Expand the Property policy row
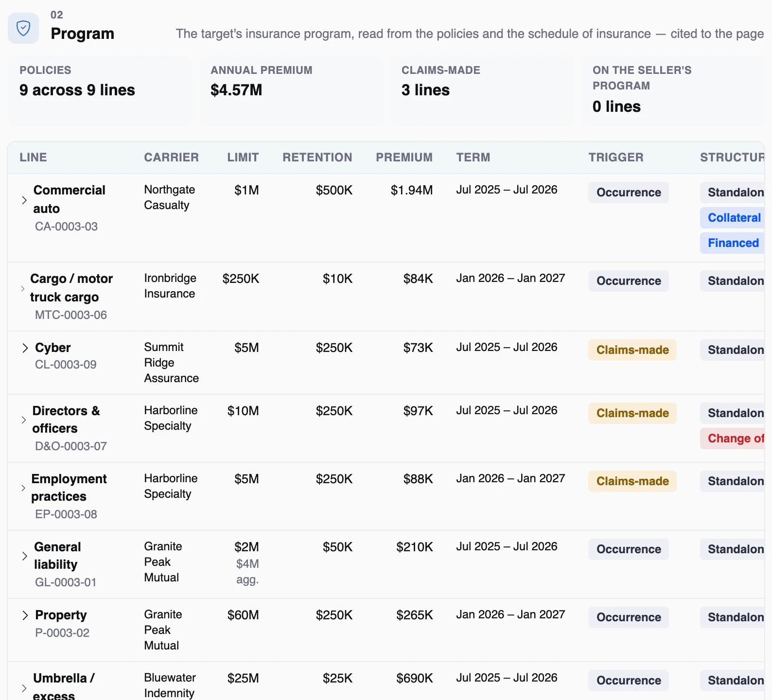 click(x=25, y=615)
